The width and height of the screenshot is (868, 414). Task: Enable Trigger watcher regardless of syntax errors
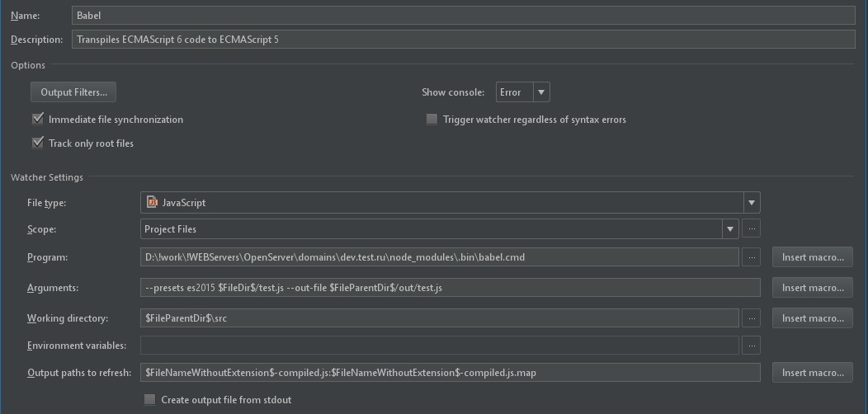[x=432, y=120]
